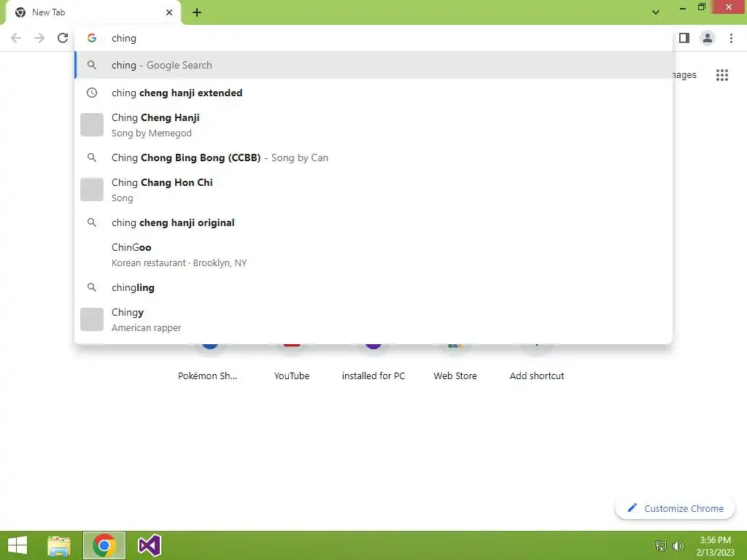Launch Visual Studio from taskbar
This screenshot has width=747, height=560.
click(149, 545)
